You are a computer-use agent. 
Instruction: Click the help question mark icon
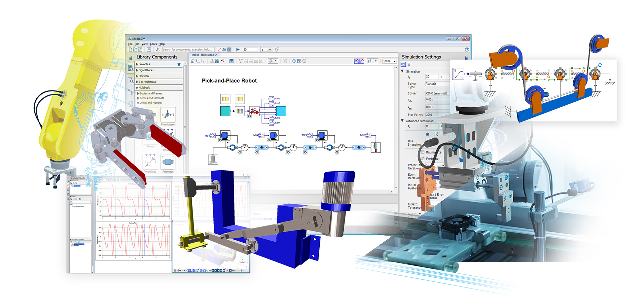coord(467,50)
